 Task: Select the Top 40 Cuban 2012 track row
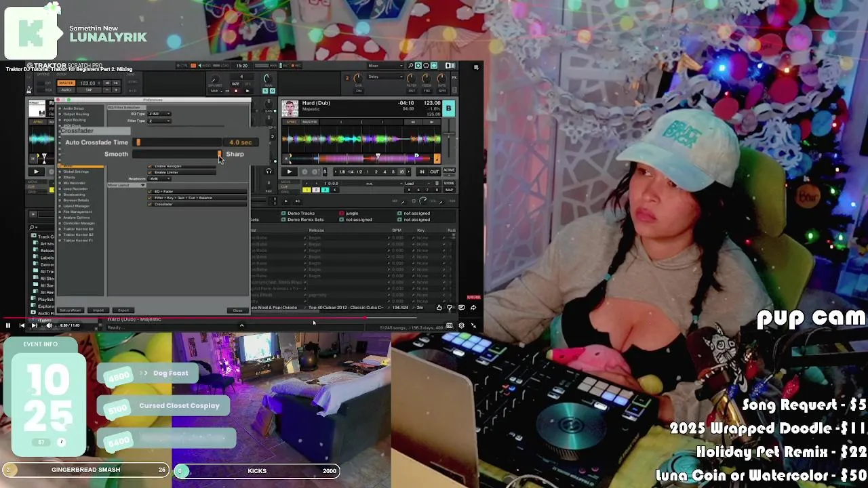(353, 308)
